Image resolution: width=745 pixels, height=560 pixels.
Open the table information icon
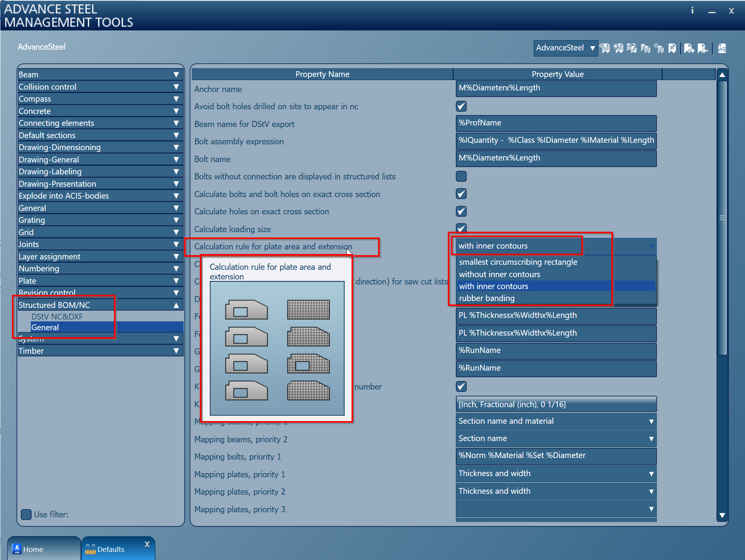(x=659, y=48)
